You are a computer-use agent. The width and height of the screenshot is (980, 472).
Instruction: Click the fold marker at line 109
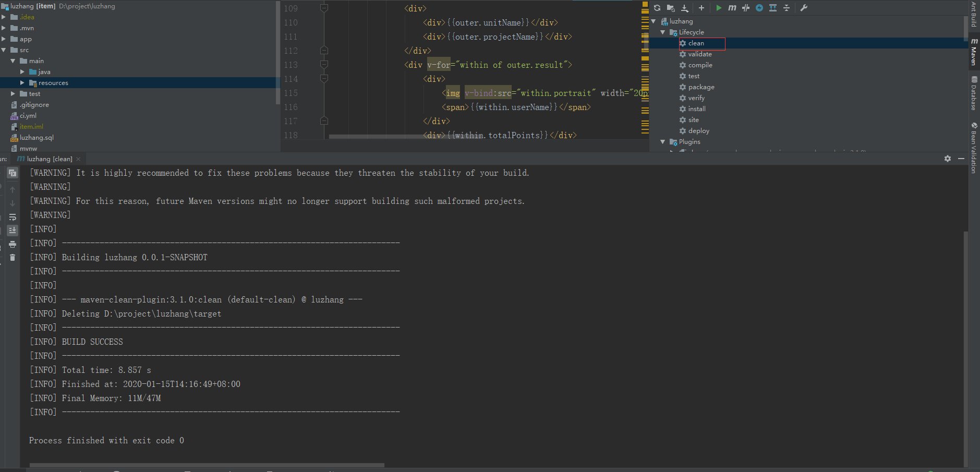point(324,8)
